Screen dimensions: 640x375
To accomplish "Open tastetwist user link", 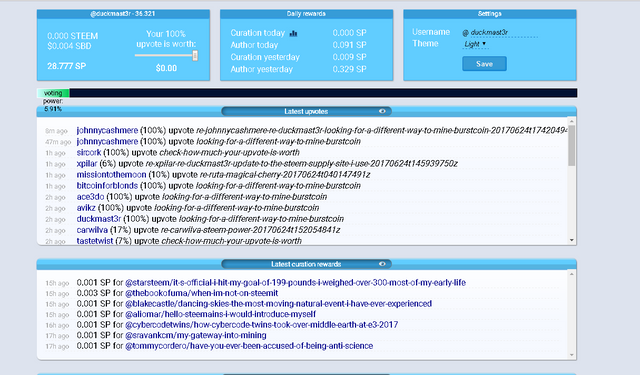I will point(95,240).
